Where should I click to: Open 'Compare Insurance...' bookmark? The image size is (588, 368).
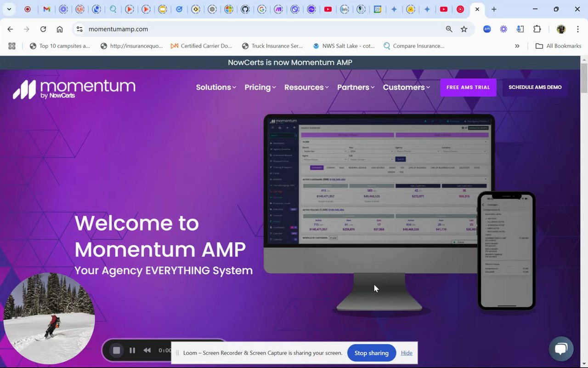[414, 46]
